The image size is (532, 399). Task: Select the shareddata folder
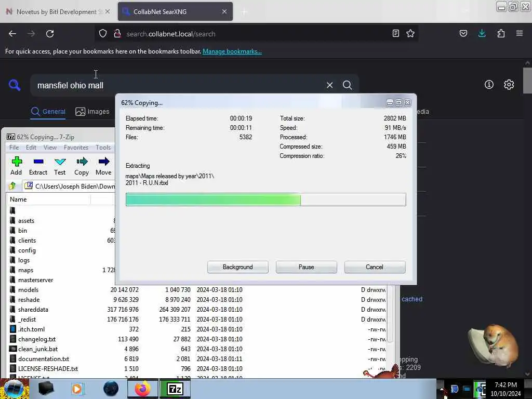coord(33,309)
